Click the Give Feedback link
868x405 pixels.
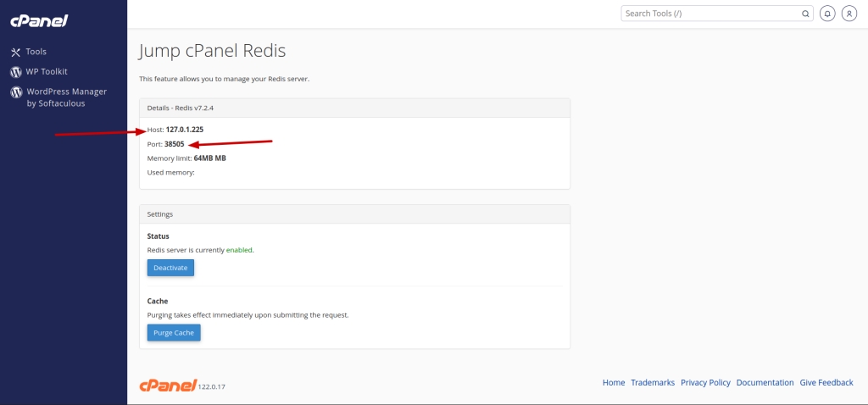pyautogui.click(x=826, y=382)
